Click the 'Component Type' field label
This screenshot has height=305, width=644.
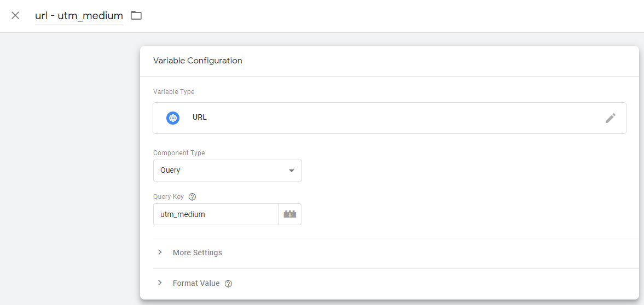point(179,153)
